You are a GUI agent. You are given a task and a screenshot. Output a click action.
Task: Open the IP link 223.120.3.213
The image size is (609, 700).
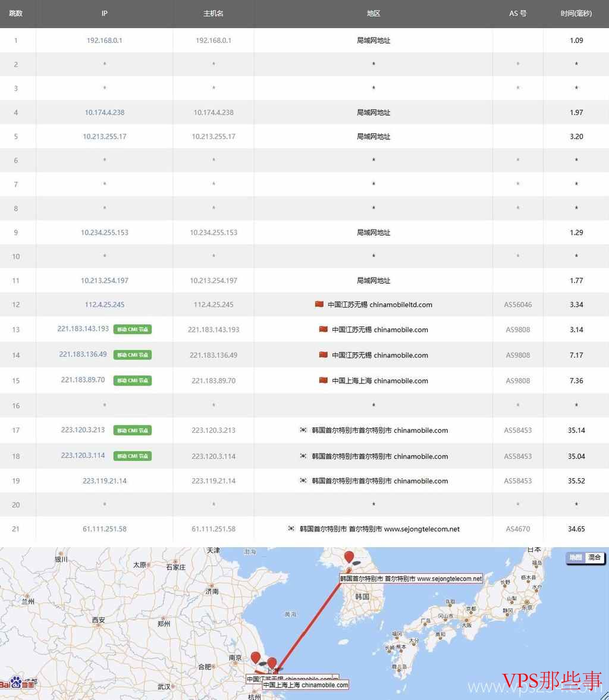[83, 430]
